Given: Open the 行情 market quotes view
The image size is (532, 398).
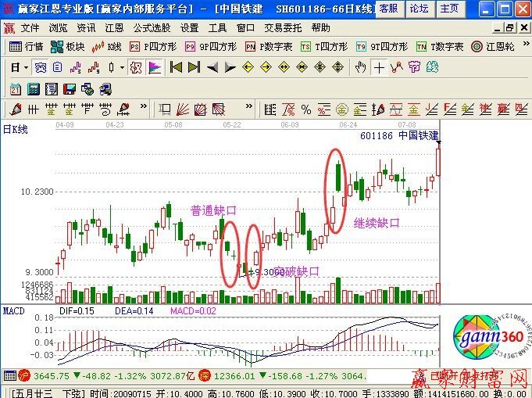Looking at the screenshot, I should tap(27, 47).
